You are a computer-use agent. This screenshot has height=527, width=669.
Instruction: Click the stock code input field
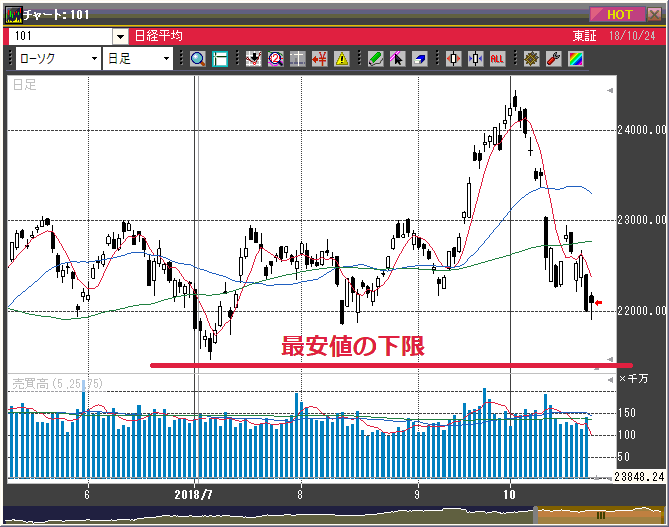60,36
